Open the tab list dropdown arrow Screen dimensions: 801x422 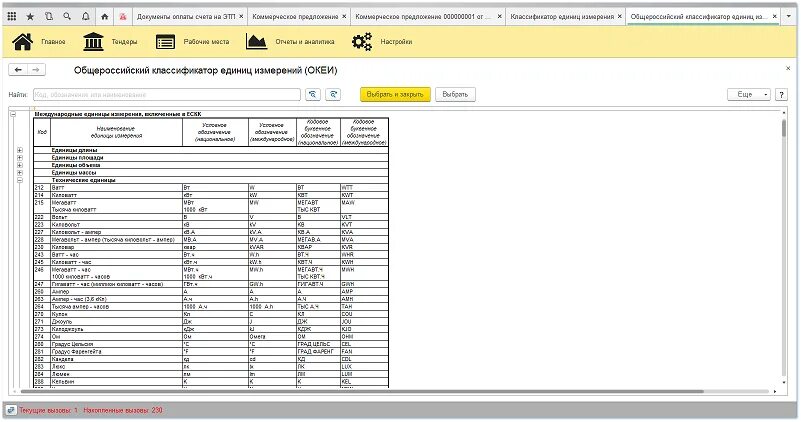[x=790, y=16]
